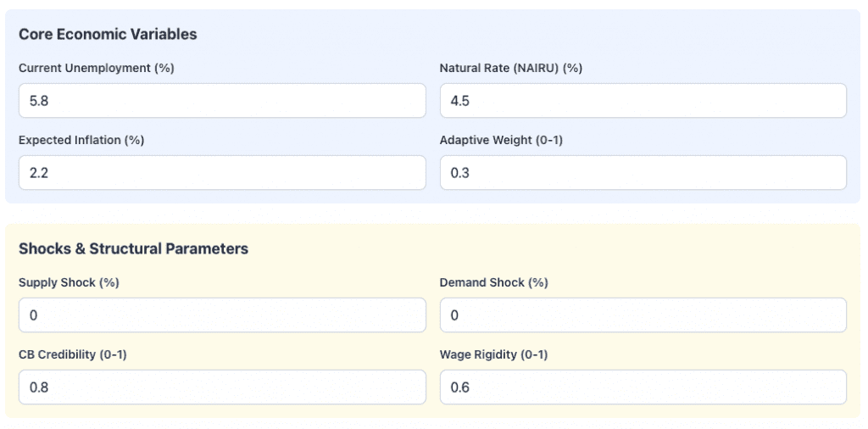Select the Expected Inflation input field
Image resolution: width=868 pixels, height=429 pixels.
222,173
